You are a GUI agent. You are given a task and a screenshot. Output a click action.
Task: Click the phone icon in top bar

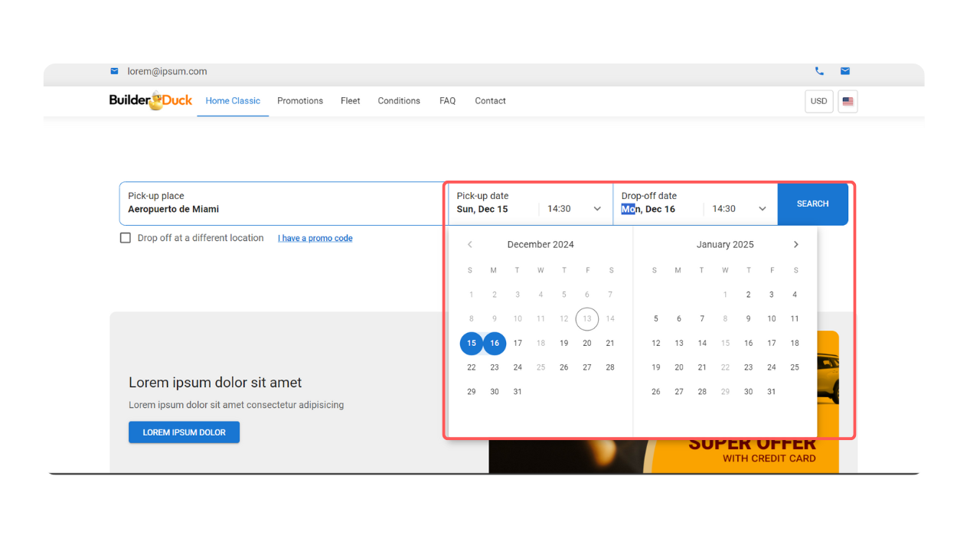click(819, 71)
